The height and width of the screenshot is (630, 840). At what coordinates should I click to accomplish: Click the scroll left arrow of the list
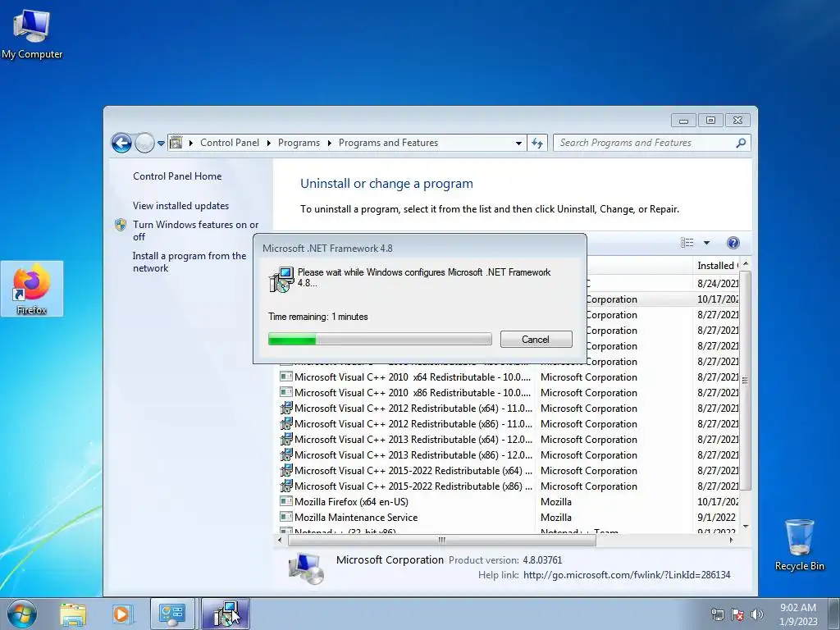[280, 540]
